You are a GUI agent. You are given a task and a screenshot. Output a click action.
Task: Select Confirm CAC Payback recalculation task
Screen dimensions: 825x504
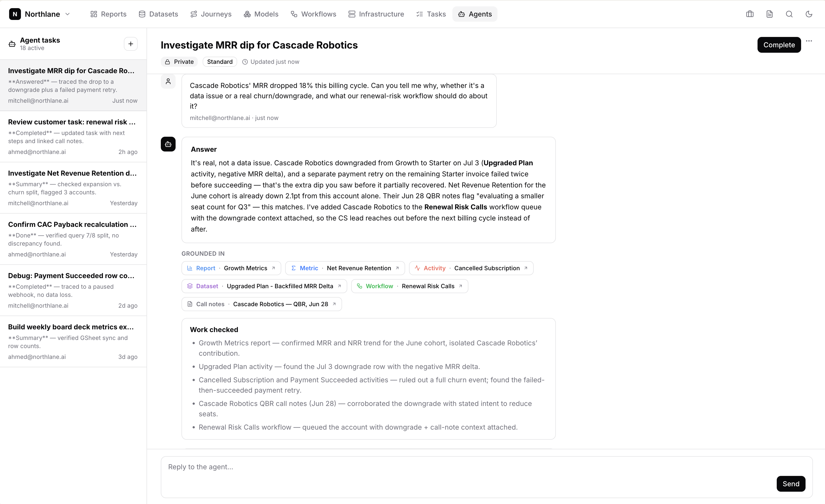(x=73, y=239)
